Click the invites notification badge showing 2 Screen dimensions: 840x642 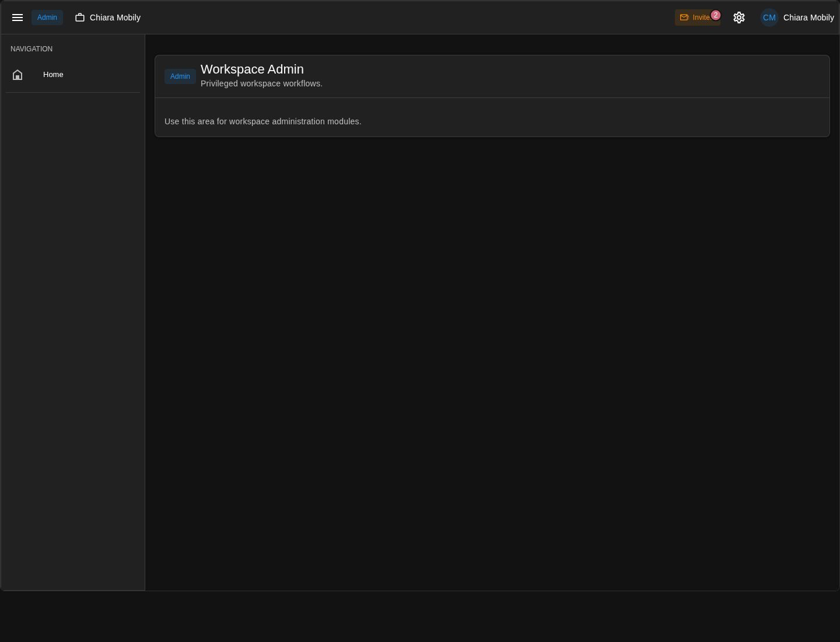point(716,15)
